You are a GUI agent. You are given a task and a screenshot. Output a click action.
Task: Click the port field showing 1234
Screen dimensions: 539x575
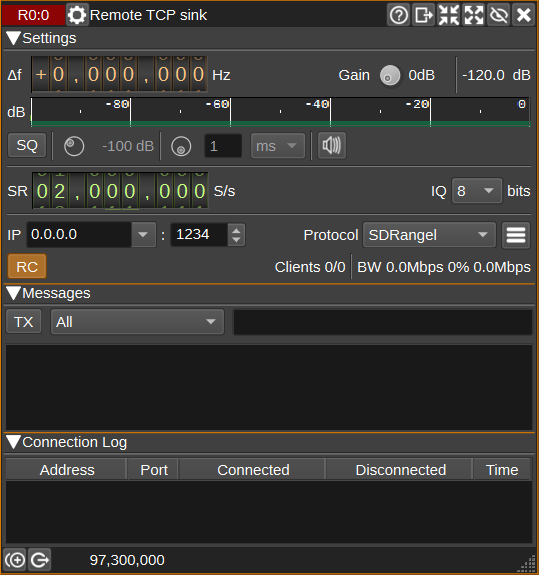tap(199, 234)
